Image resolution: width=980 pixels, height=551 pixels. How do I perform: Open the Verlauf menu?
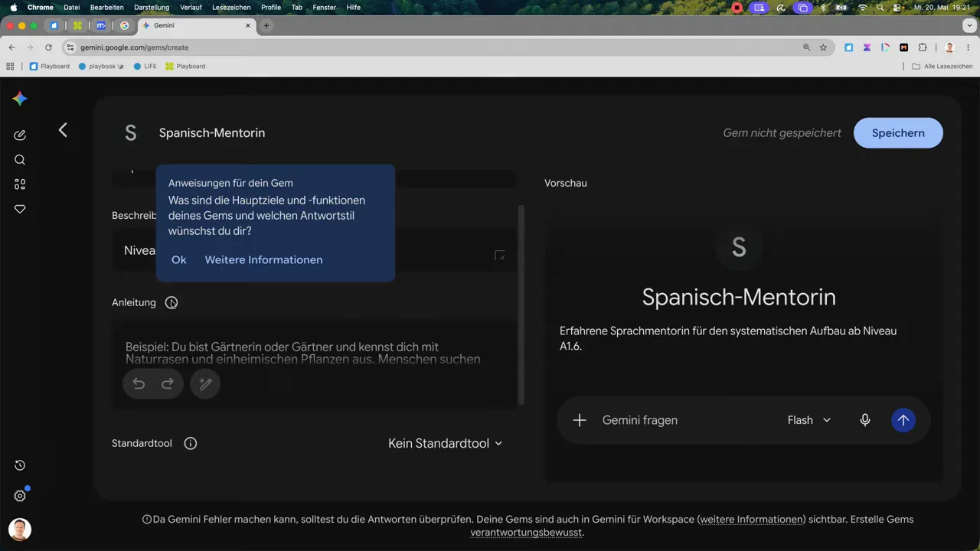tap(191, 8)
